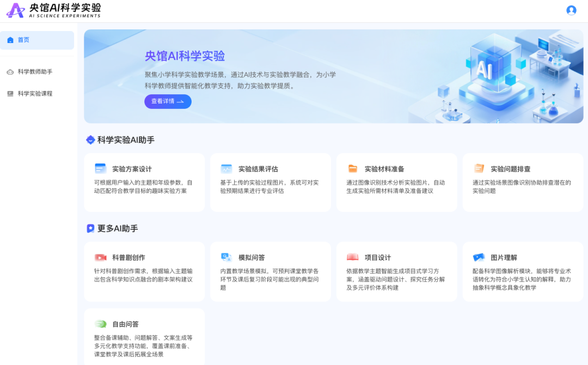Open the 央馆AI科学实验 logo

click(x=52, y=10)
